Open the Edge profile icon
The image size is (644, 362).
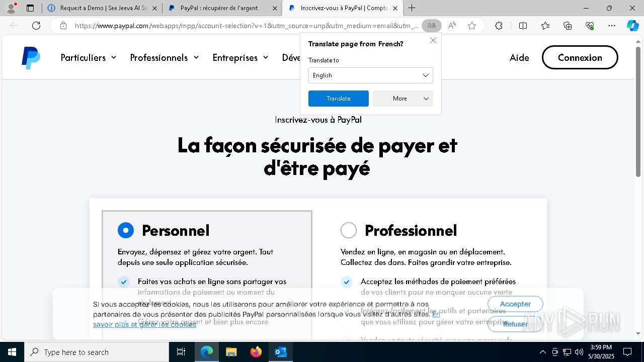[11, 8]
